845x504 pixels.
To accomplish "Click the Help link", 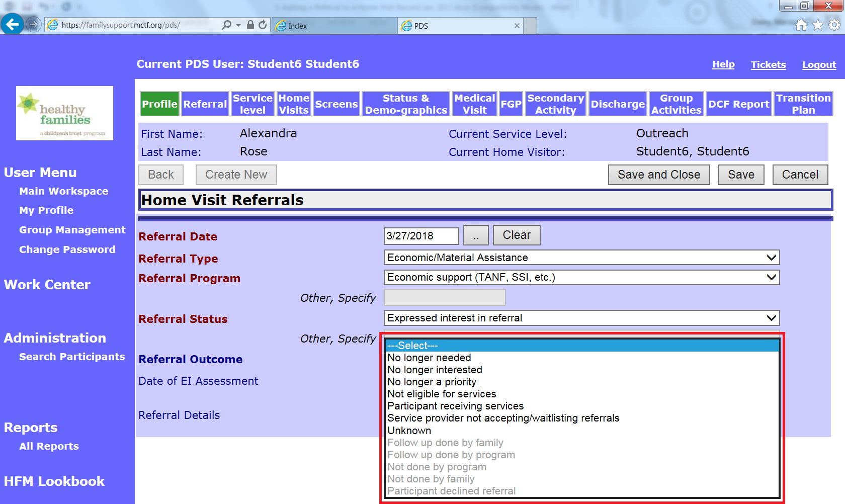I will tap(723, 64).
